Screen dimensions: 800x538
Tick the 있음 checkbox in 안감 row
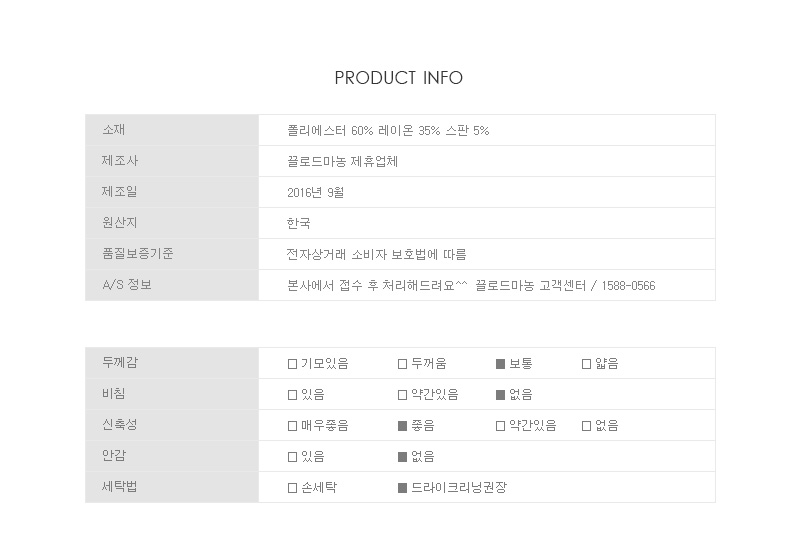292,457
